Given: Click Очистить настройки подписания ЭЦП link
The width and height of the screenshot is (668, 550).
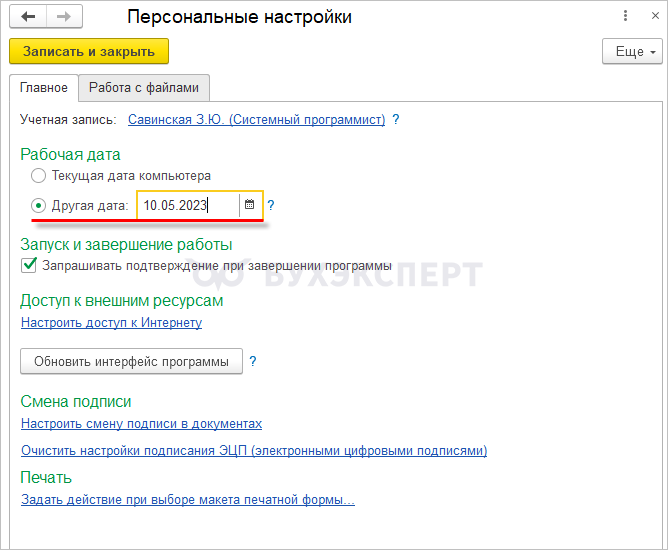Looking at the screenshot, I should tap(254, 451).
